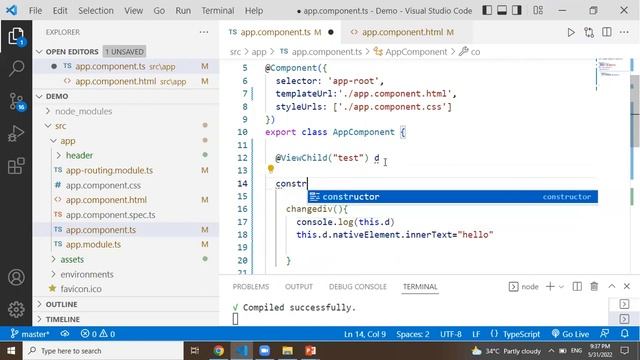Collapse the src folder
The height and width of the screenshot is (360, 640).
pyautogui.click(x=48, y=126)
